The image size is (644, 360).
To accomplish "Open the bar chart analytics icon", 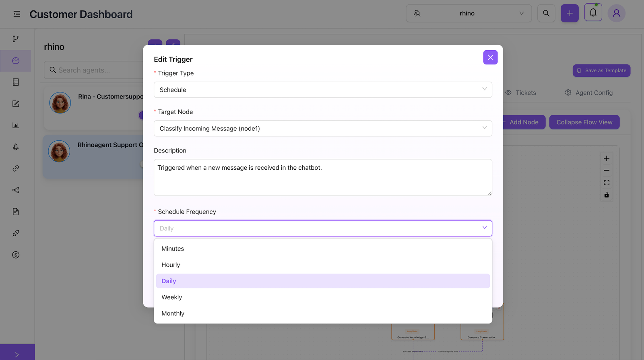I will 16,125.
